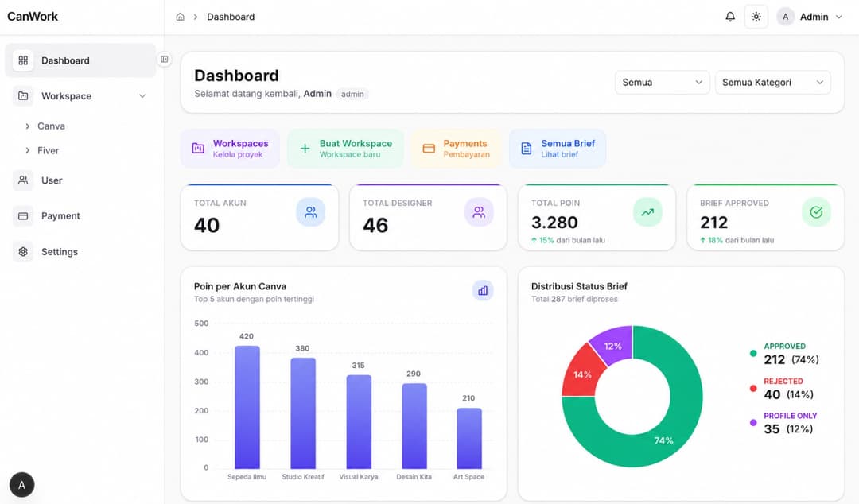This screenshot has width=859, height=504.
Task: Click the User people icon in sidebar
Action: coord(23,180)
